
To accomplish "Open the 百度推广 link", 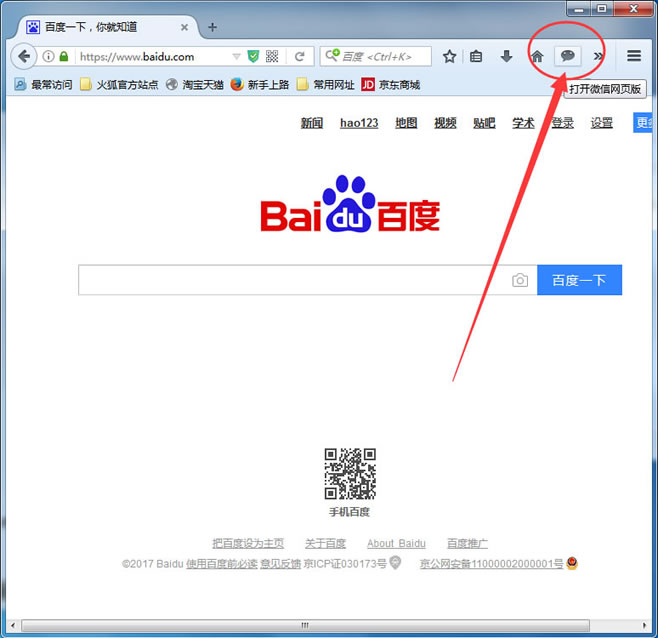I will pos(467,544).
